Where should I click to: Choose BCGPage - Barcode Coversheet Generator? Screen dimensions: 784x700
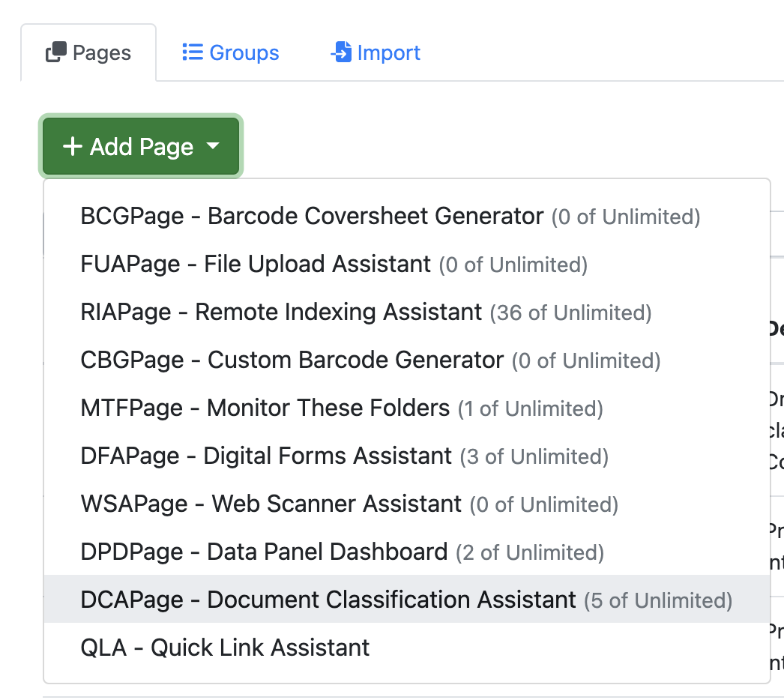coord(311,217)
